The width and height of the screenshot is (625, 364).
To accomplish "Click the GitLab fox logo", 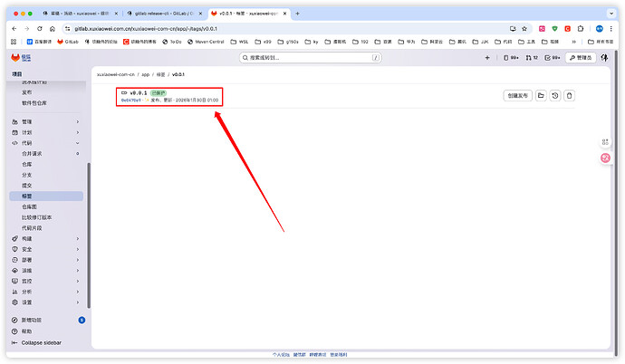I will pyautogui.click(x=14, y=57).
